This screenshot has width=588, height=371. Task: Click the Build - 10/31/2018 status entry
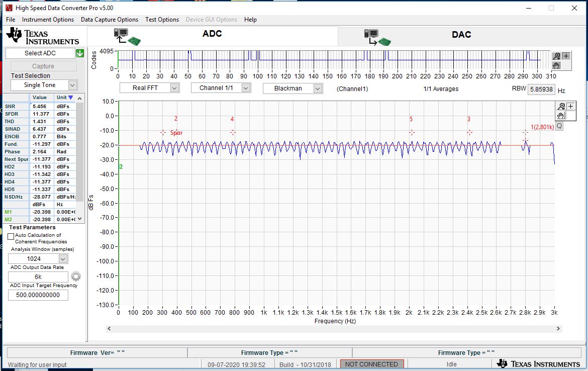pos(305,364)
